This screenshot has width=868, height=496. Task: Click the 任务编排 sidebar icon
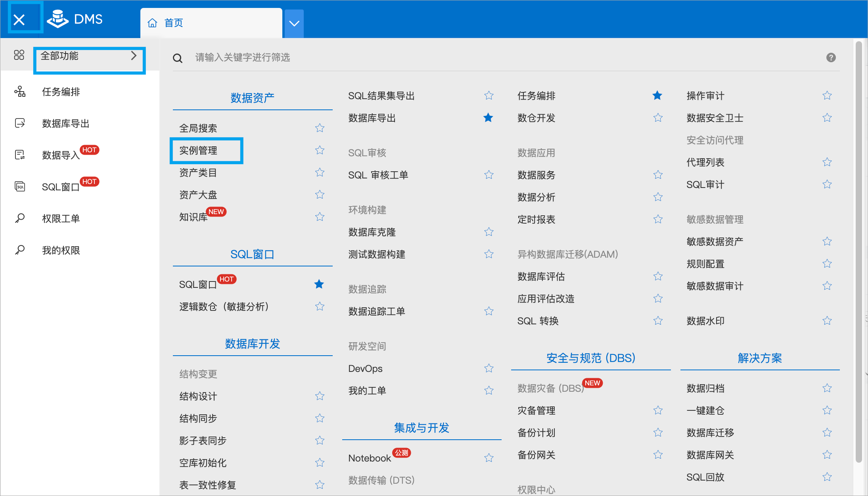20,92
